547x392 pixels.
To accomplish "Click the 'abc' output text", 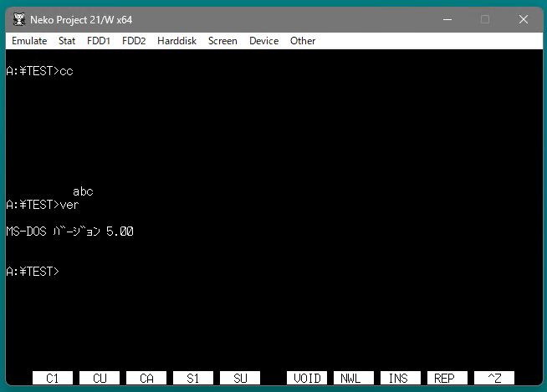I will coord(83,191).
